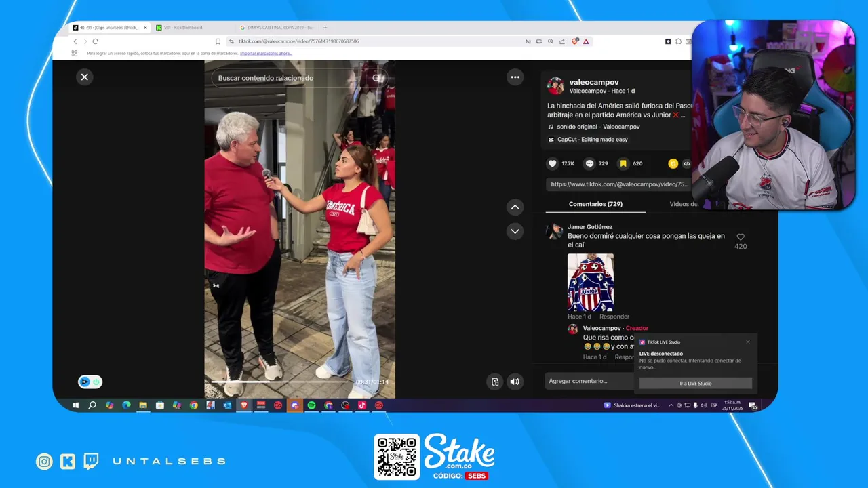Reply to Jamer Gutiérrez's comment via Responder

[x=614, y=317]
